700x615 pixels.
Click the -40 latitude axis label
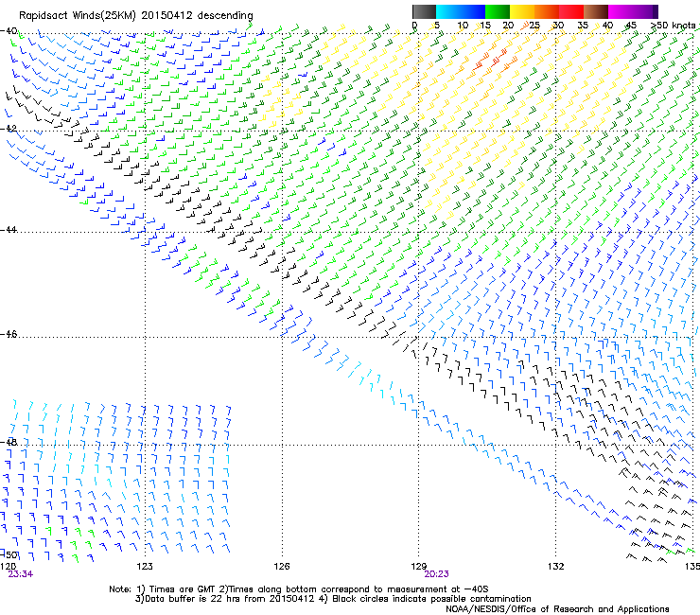(9, 31)
